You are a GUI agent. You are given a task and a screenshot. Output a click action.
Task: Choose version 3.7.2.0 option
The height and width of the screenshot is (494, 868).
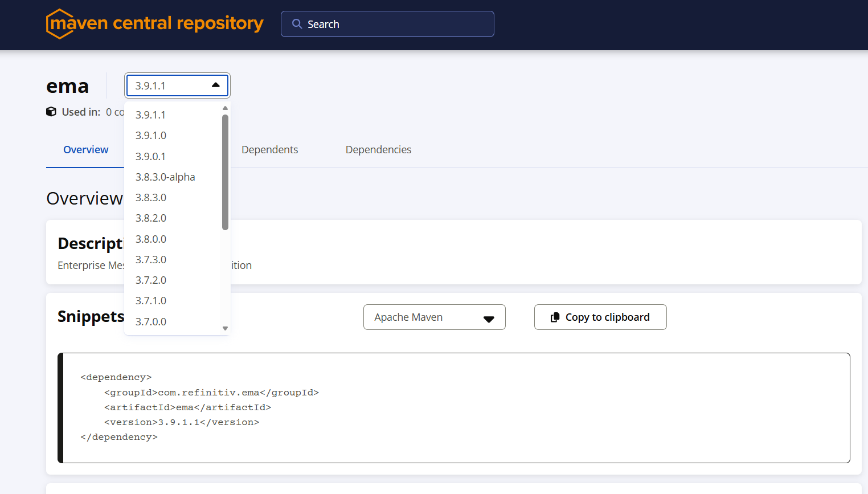tap(173, 280)
